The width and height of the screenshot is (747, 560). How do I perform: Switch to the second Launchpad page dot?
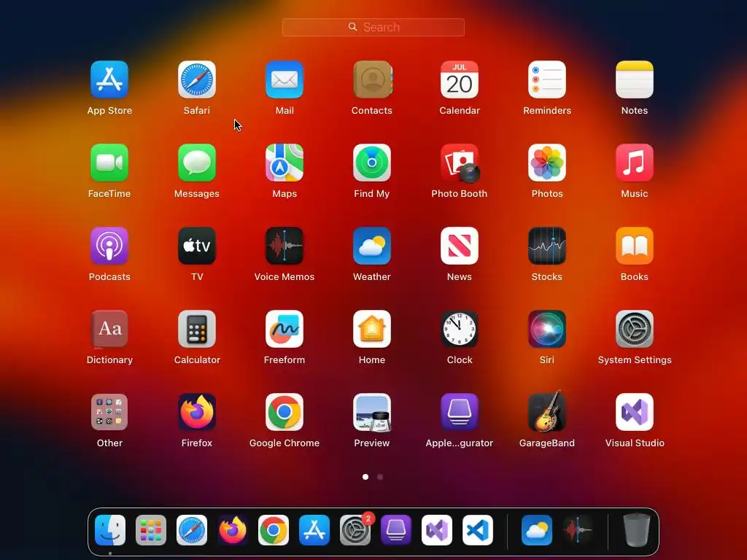pos(380,477)
